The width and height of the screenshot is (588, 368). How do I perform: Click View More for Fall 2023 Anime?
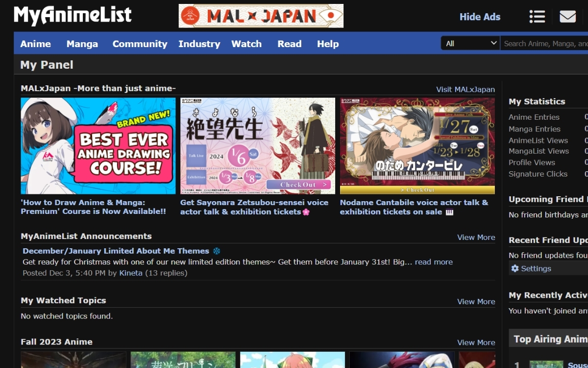tap(476, 342)
